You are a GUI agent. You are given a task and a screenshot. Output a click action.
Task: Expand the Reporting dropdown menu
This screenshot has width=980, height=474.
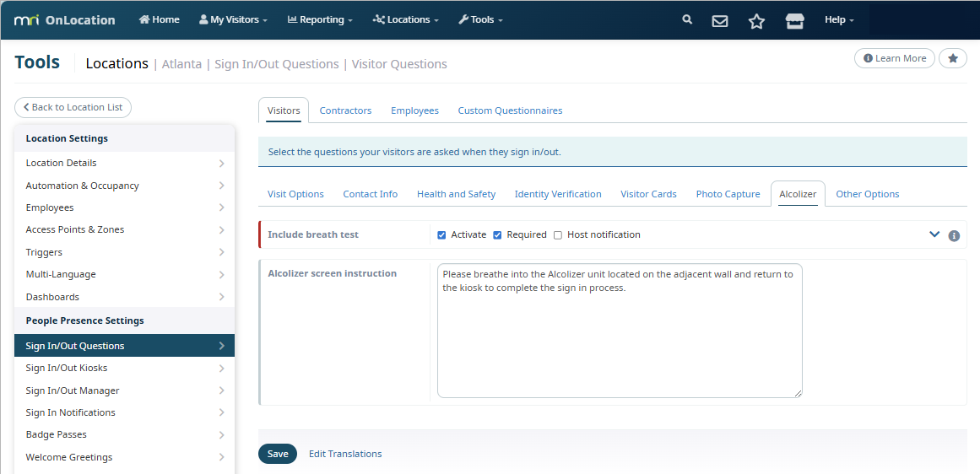[320, 19]
